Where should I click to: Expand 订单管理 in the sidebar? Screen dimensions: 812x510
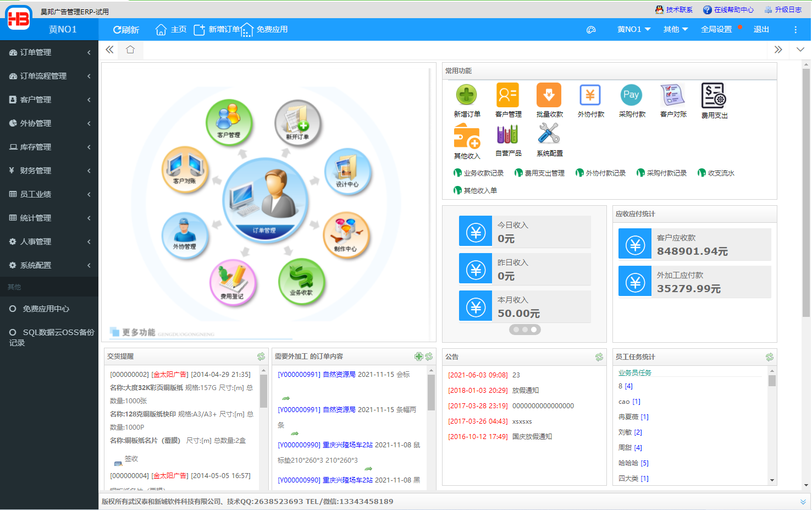[49, 52]
